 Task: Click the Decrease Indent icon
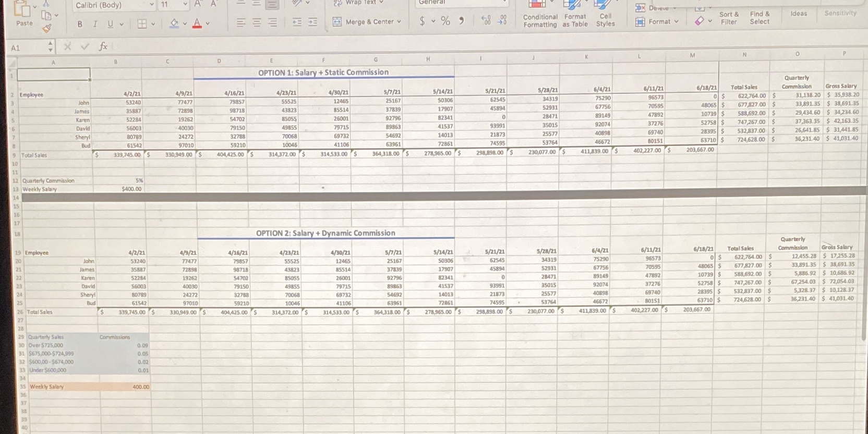pos(297,22)
